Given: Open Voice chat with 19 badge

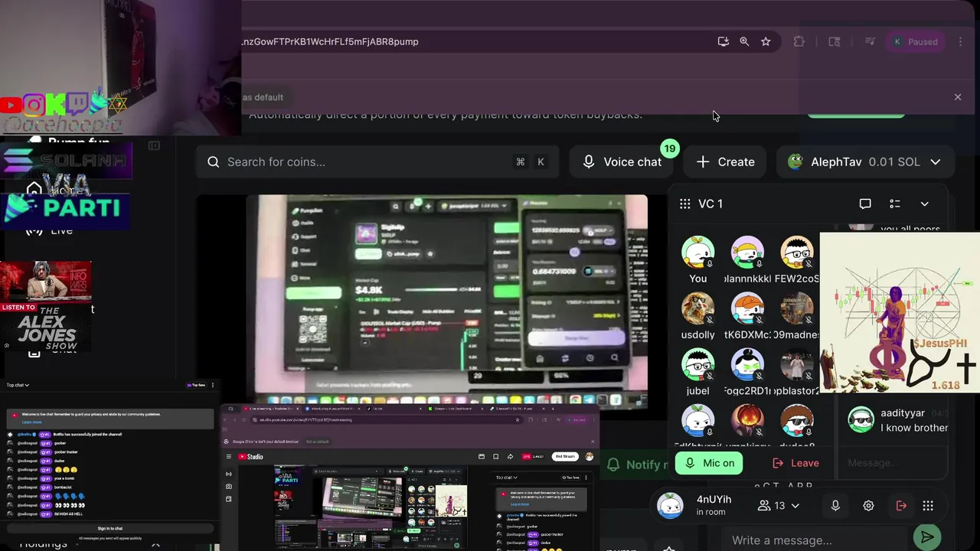Looking at the screenshot, I should pyautogui.click(x=622, y=161).
